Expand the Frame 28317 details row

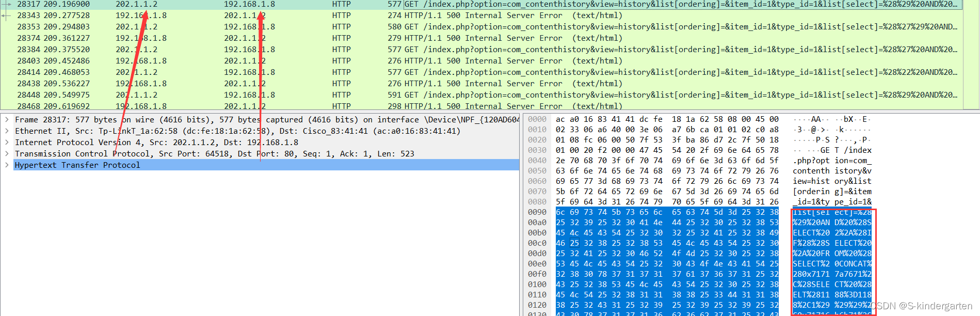click(x=7, y=120)
